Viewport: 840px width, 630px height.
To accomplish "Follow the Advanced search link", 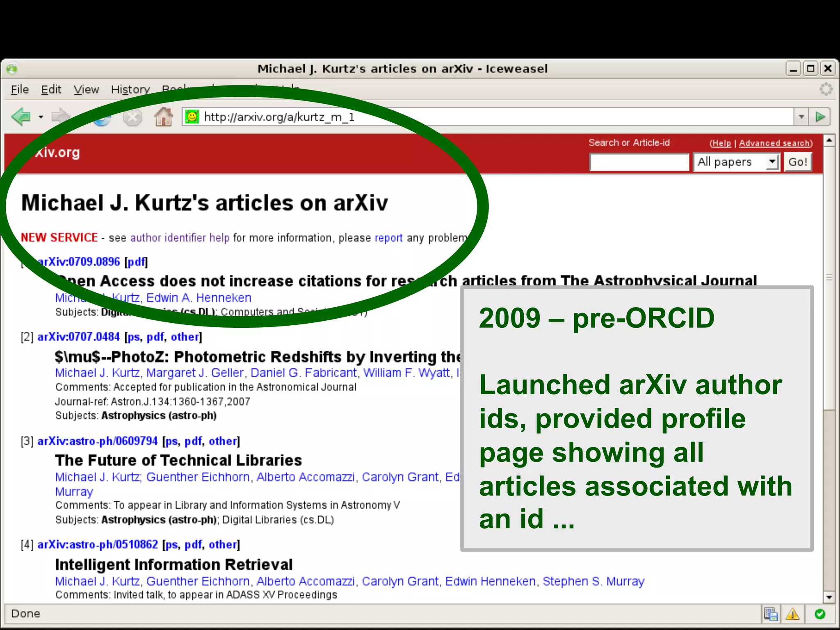I will point(775,143).
